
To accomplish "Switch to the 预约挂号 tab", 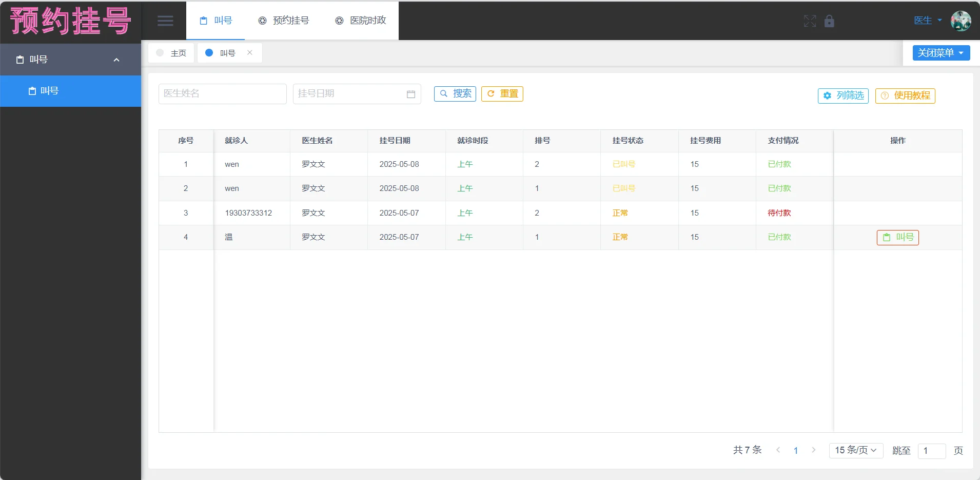I will [284, 21].
